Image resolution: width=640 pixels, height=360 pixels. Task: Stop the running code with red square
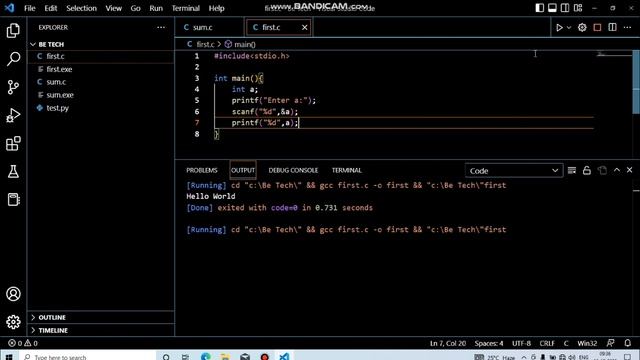click(x=597, y=27)
